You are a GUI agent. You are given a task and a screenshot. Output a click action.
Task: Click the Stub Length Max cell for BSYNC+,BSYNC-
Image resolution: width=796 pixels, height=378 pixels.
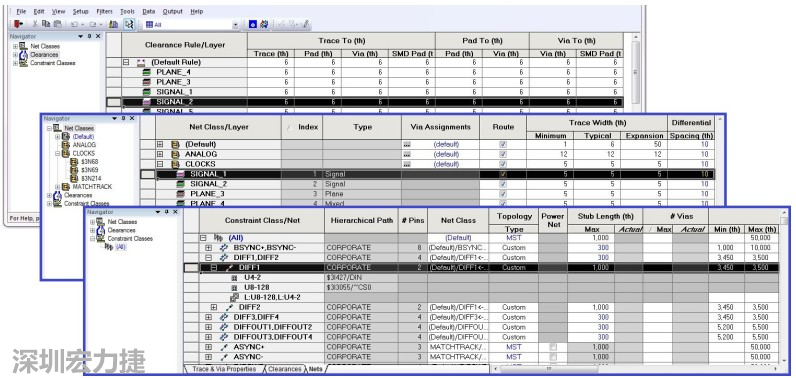[x=591, y=248]
